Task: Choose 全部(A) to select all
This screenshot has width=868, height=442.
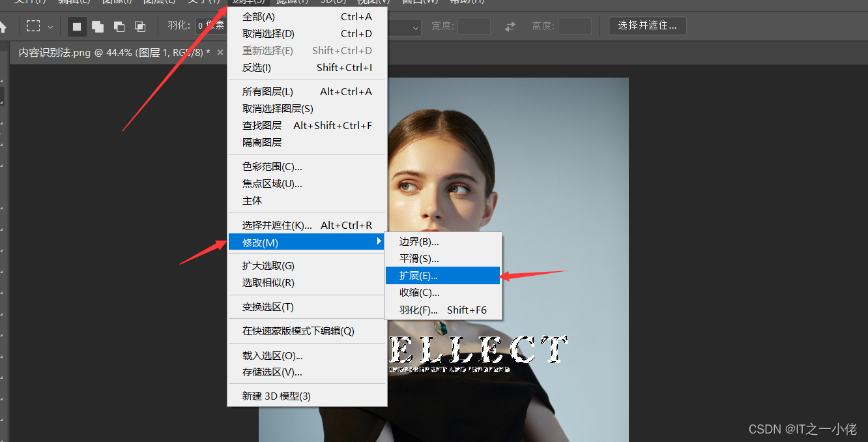Action: [307, 17]
